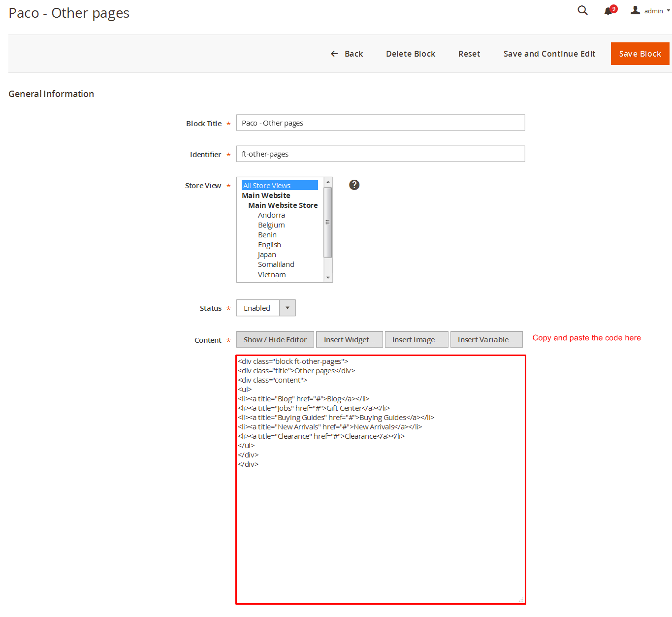The height and width of the screenshot is (617, 672).
Task: Open the Store View help question-mark icon
Action: click(x=354, y=185)
